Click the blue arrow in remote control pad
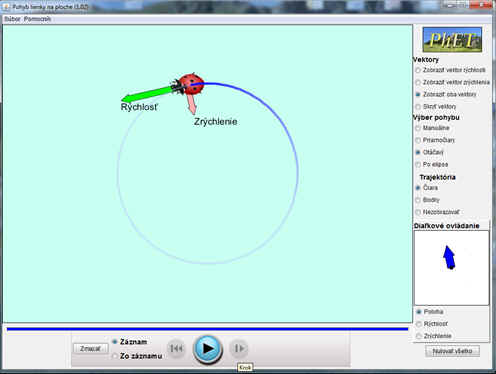 pos(449,257)
